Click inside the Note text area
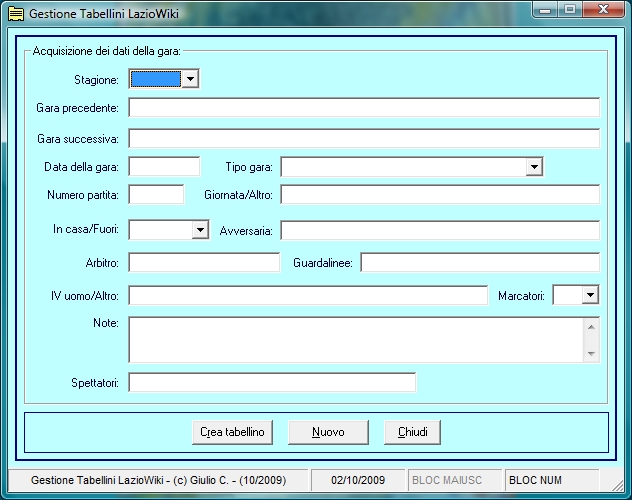The image size is (632, 500). tap(355, 340)
